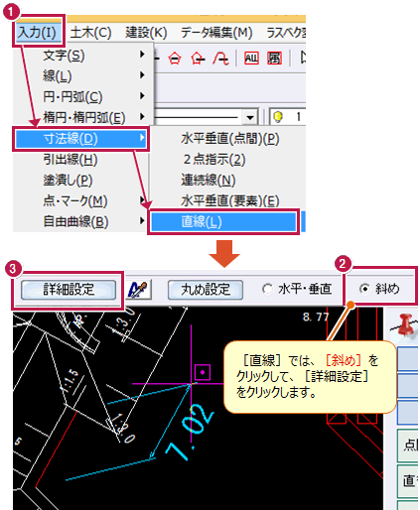
Task: Open the 土木(C) menu
Action: tap(90, 33)
